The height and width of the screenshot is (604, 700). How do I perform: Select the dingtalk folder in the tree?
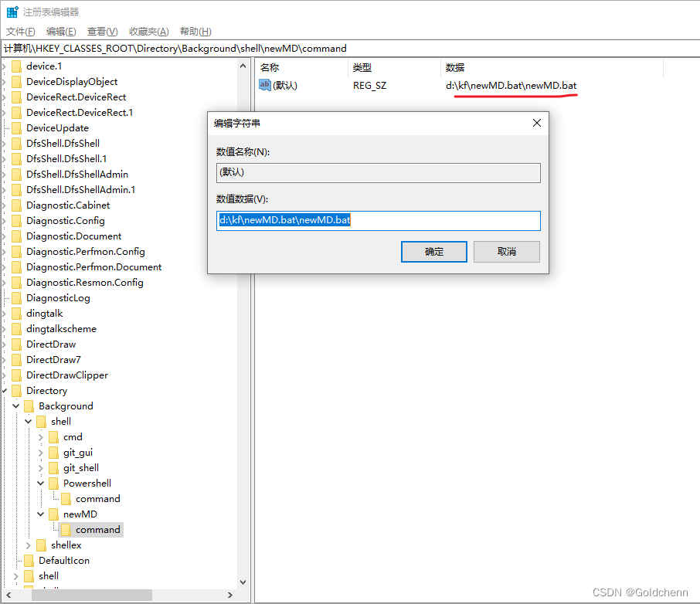(x=44, y=313)
